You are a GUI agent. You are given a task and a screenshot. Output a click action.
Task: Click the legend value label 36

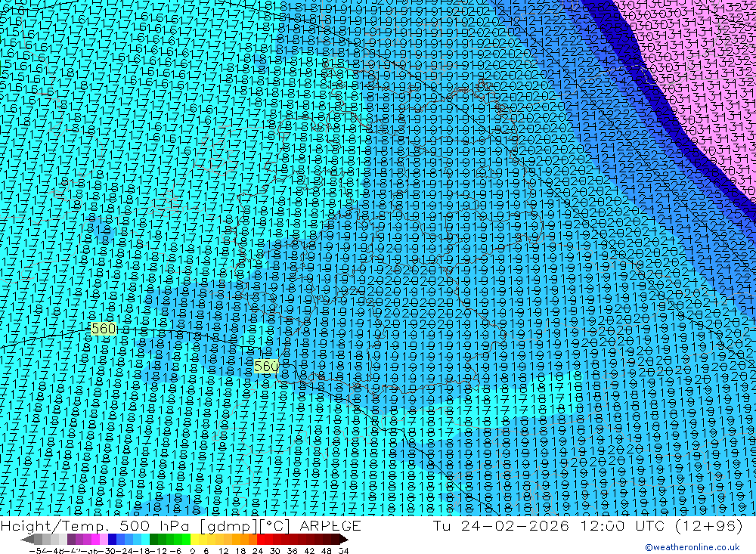tap(292, 550)
